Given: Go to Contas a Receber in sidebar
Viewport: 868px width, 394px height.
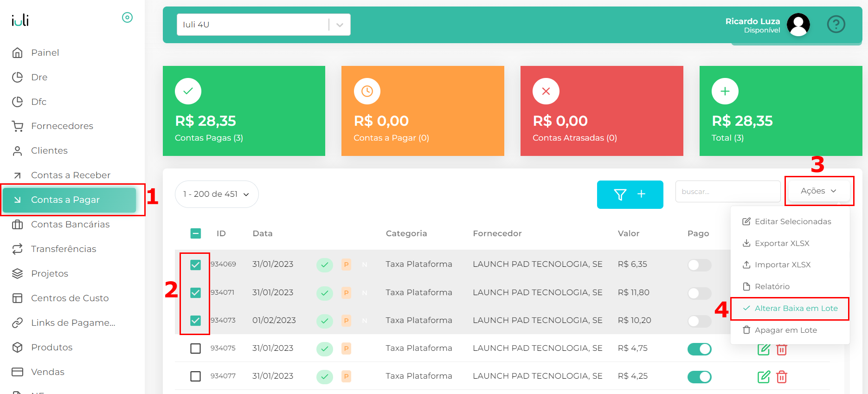Looking at the screenshot, I should pos(70,175).
